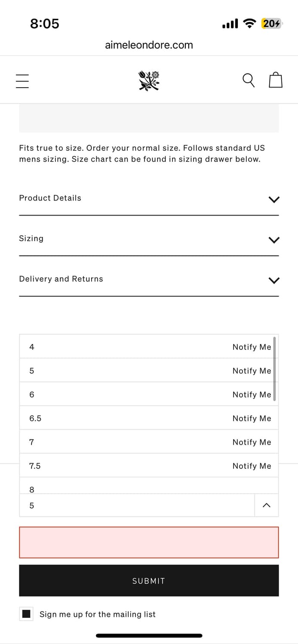Collapse the size dropdown using the up chevron
The width and height of the screenshot is (298, 644).
267,505
